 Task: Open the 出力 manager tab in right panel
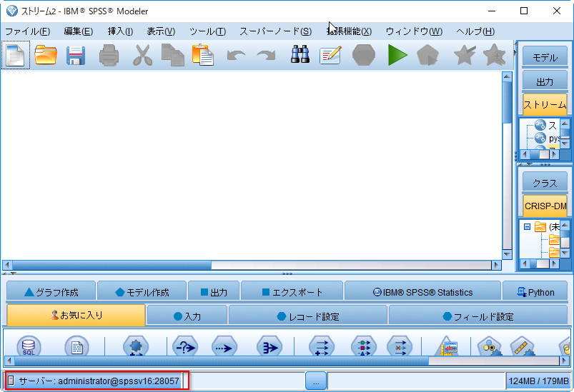[545, 81]
